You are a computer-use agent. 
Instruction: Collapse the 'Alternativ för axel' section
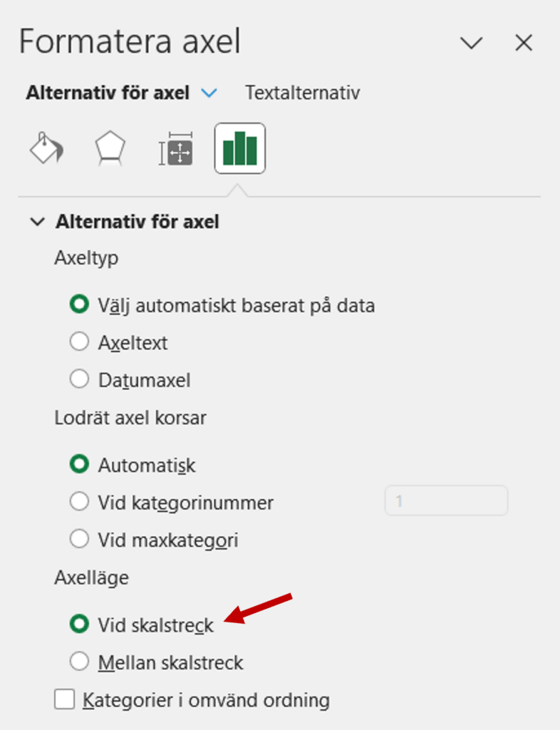coord(38,221)
